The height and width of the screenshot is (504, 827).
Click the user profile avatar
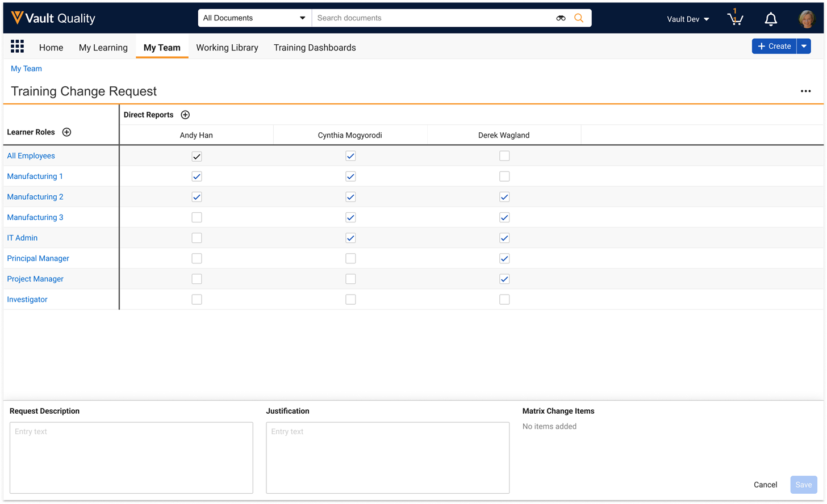(x=807, y=19)
